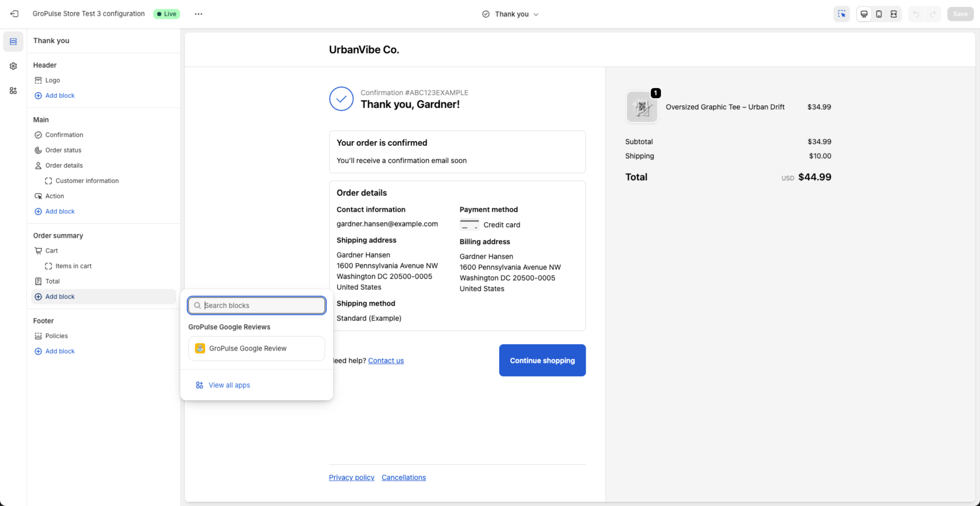Image resolution: width=980 pixels, height=506 pixels.
Task: Open the Settings gear in sidebar
Action: (13, 66)
